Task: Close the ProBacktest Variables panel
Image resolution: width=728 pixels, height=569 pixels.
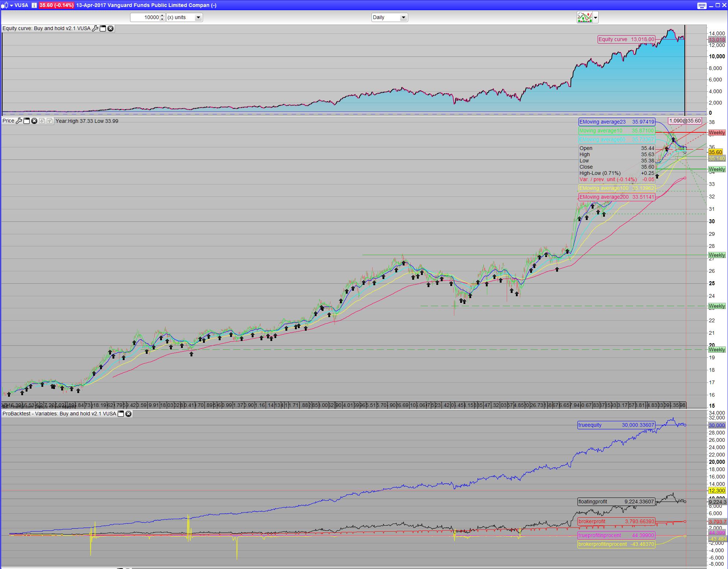Action: click(128, 414)
